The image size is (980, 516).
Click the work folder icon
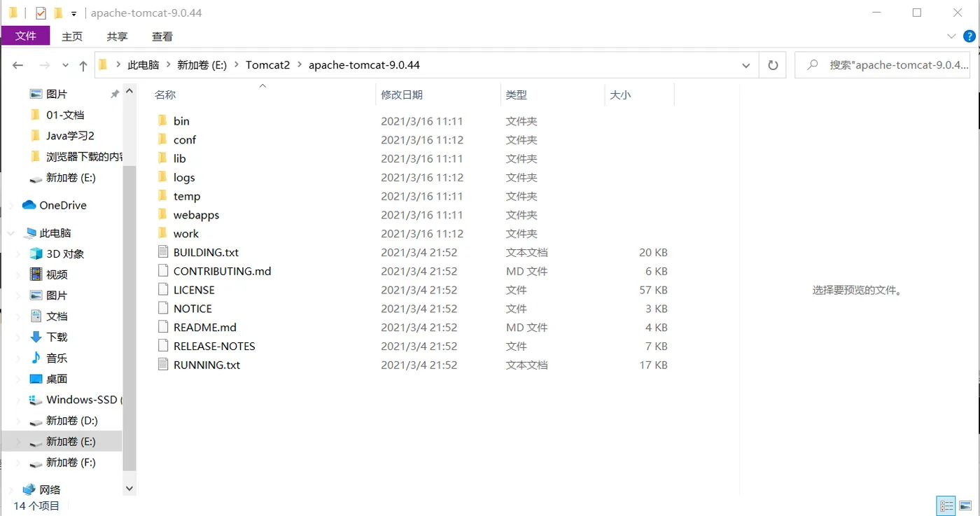tap(162, 234)
